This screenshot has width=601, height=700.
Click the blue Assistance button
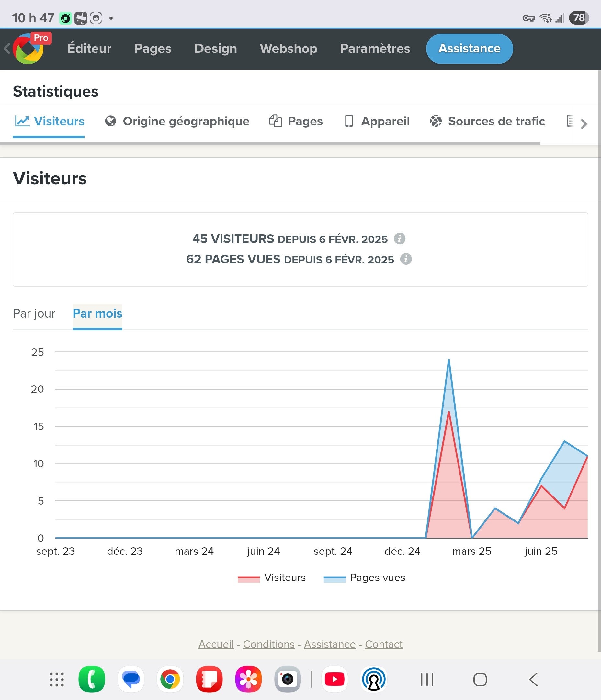click(x=469, y=49)
